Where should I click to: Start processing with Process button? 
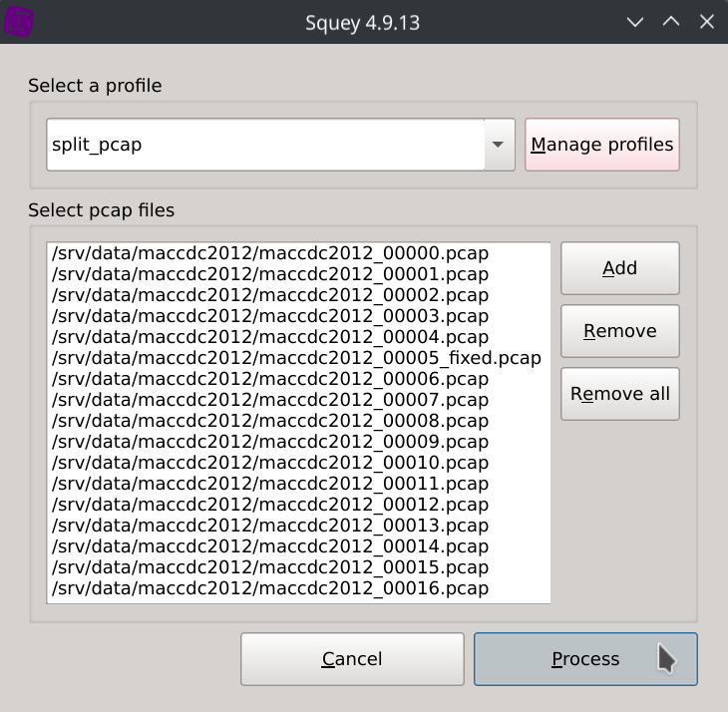click(585, 659)
